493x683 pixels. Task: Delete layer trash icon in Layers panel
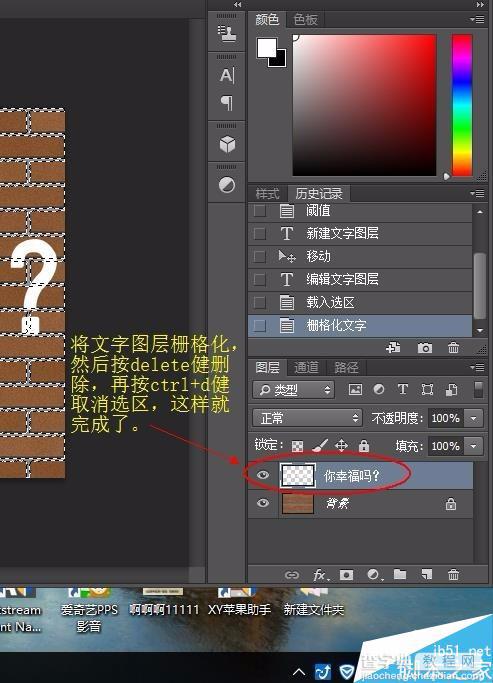coord(453,575)
